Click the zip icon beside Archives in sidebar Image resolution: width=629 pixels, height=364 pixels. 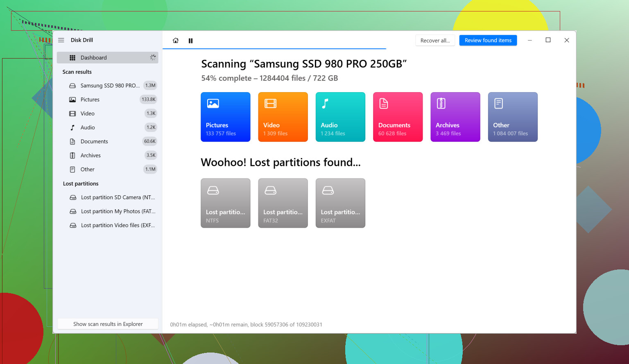[72, 155]
